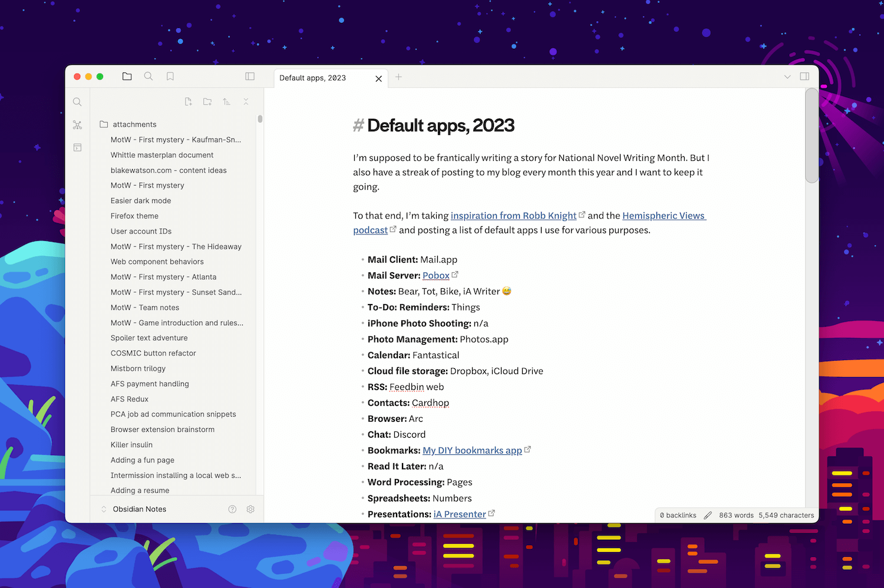Toggle the left sidebar panel
Screen dimensions: 884x588
249,76
